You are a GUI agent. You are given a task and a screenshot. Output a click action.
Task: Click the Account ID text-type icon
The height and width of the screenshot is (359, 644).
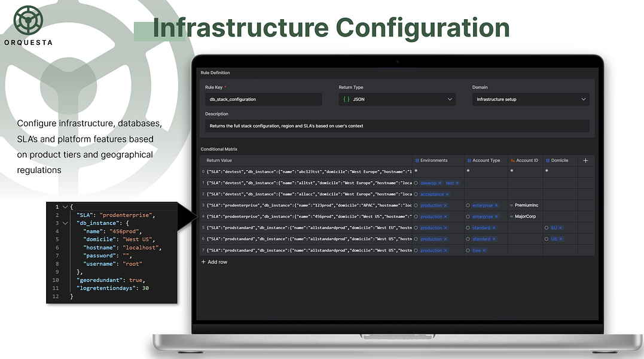(x=512, y=160)
